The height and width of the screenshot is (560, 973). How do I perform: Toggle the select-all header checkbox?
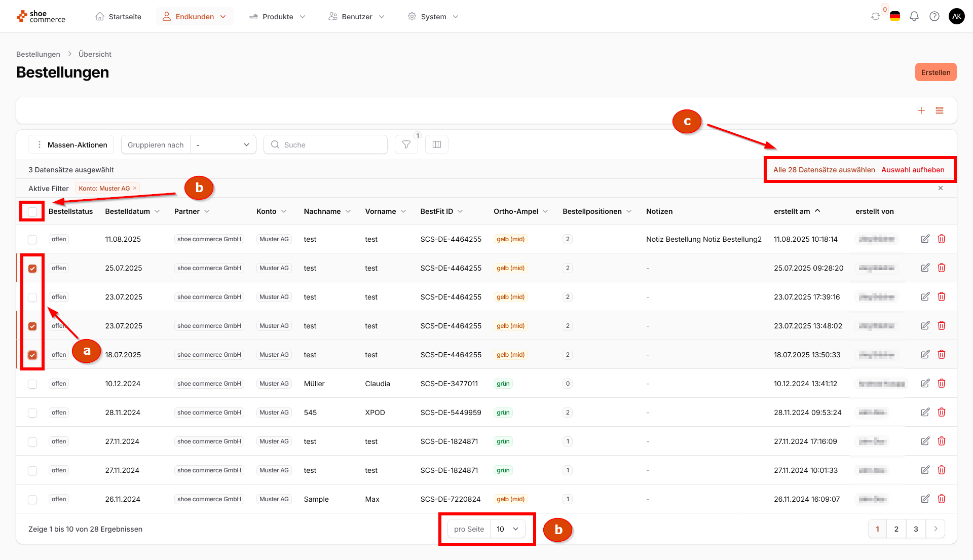pos(32,212)
